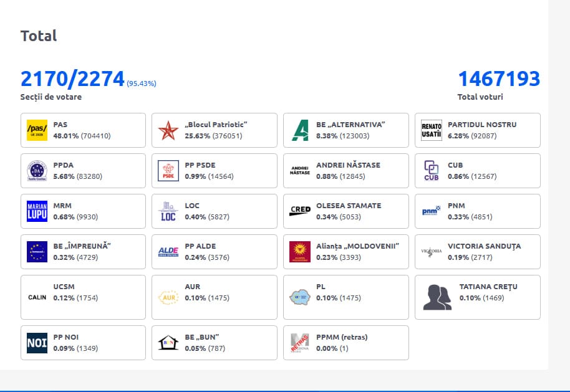Click the Total voturi label
The height and width of the screenshot is (392, 570).
click(x=480, y=97)
